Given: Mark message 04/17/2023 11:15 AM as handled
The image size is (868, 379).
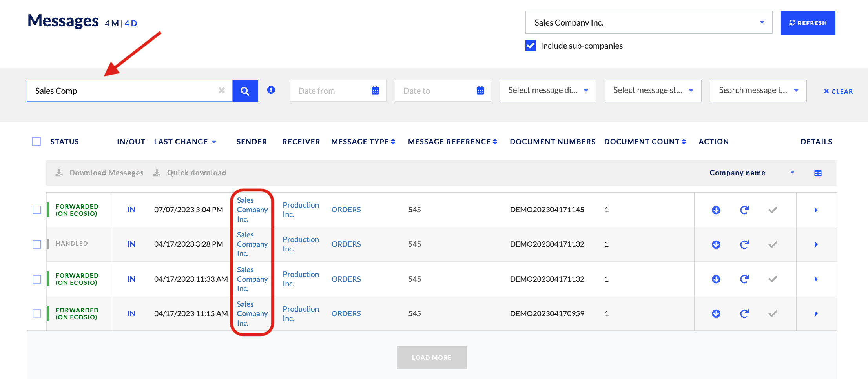Looking at the screenshot, I should point(773,313).
